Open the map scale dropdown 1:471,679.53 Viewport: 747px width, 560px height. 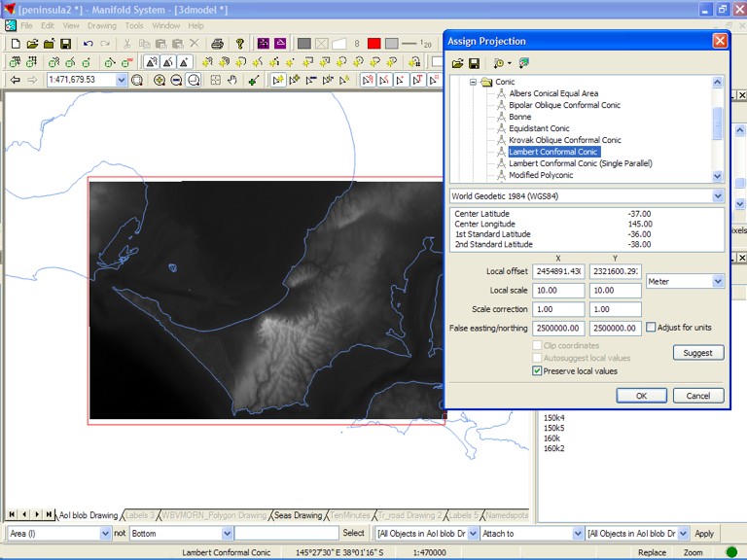[122, 81]
